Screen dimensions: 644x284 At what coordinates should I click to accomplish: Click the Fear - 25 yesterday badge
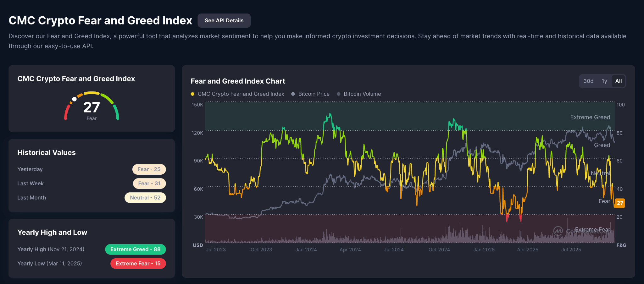[x=149, y=169]
